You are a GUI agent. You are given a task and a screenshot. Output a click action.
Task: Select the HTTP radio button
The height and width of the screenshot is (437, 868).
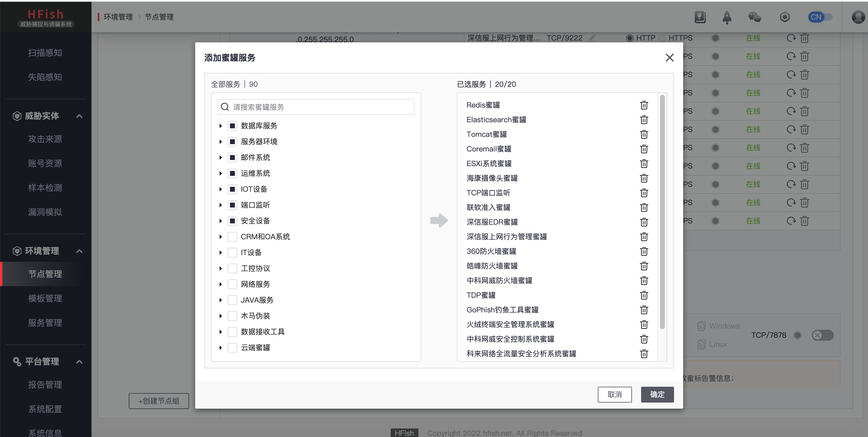pyautogui.click(x=630, y=38)
